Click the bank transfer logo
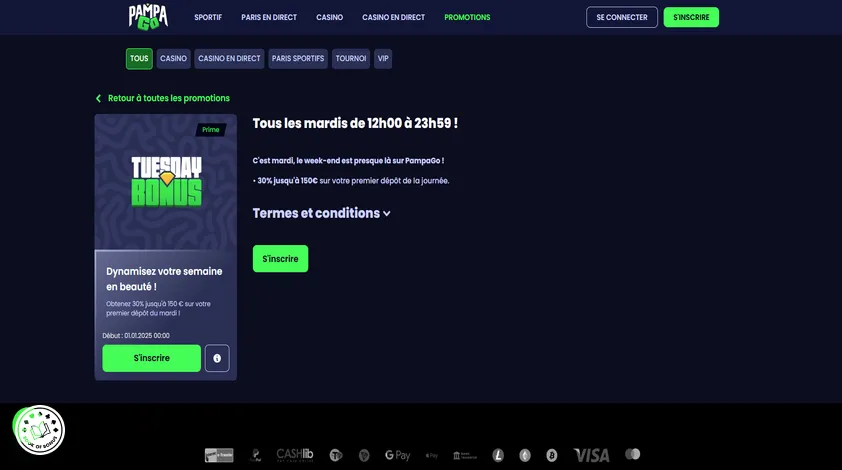This screenshot has height=470, width=842. coord(464,455)
